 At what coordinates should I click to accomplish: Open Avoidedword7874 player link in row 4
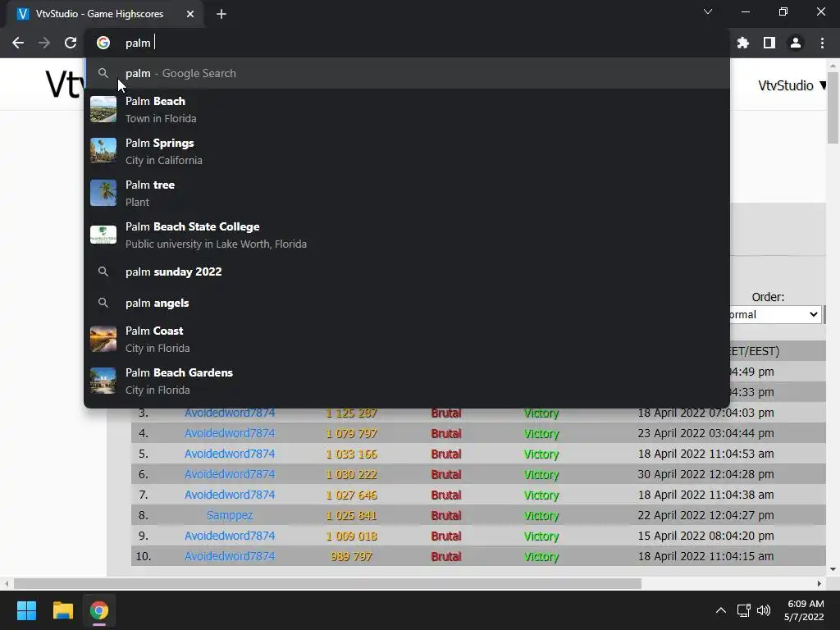[230, 433]
